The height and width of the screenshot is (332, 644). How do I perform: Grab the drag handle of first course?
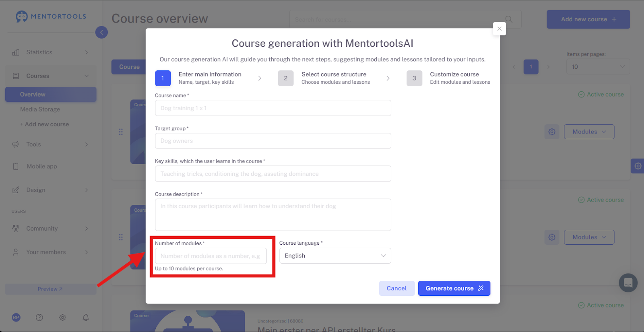coord(121,132)
